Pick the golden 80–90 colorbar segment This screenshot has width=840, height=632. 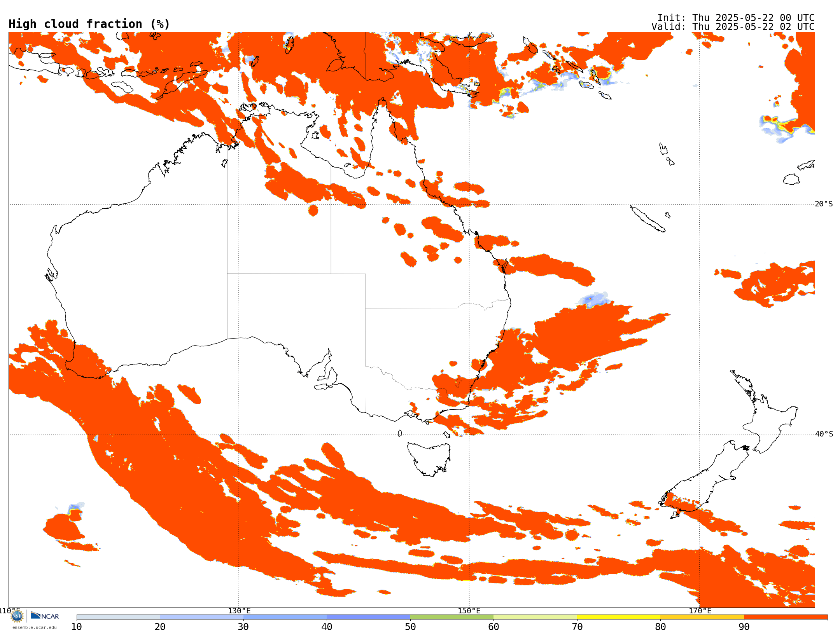(702, 617)
